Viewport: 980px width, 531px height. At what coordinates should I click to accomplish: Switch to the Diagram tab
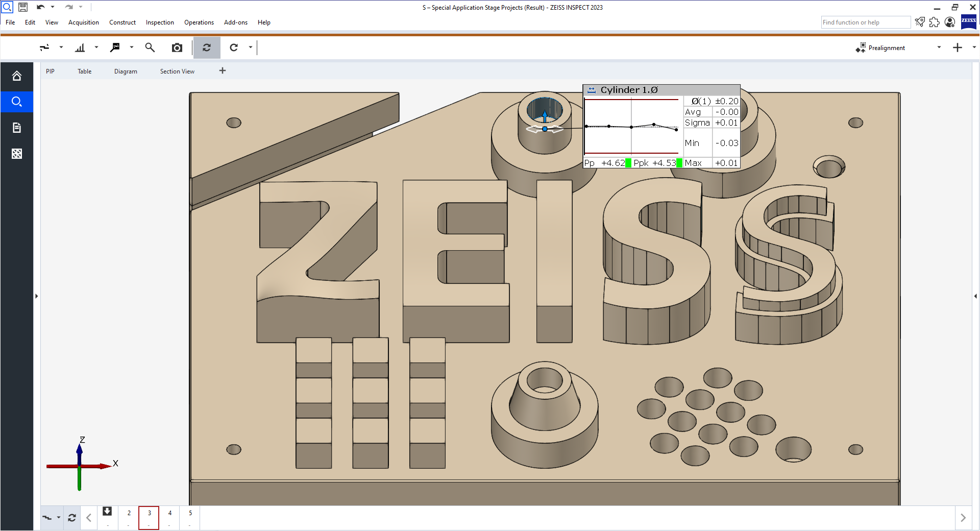coord(126,71)
